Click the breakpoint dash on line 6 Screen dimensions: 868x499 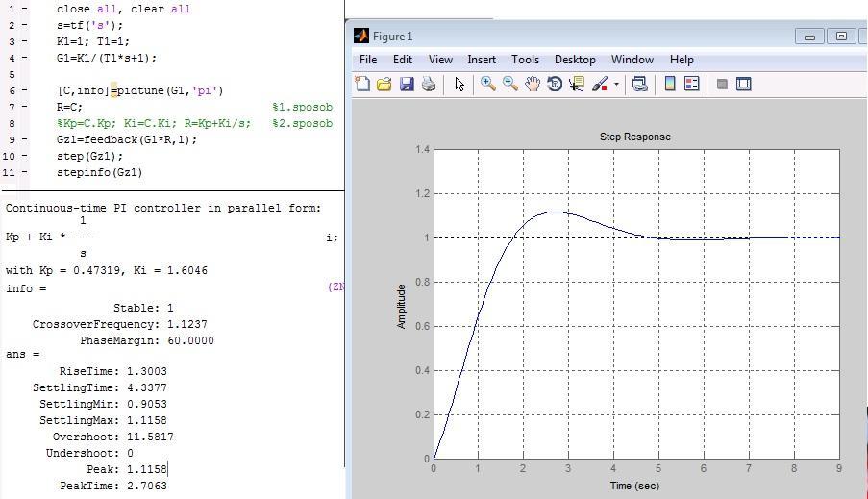tap(25, 90)
